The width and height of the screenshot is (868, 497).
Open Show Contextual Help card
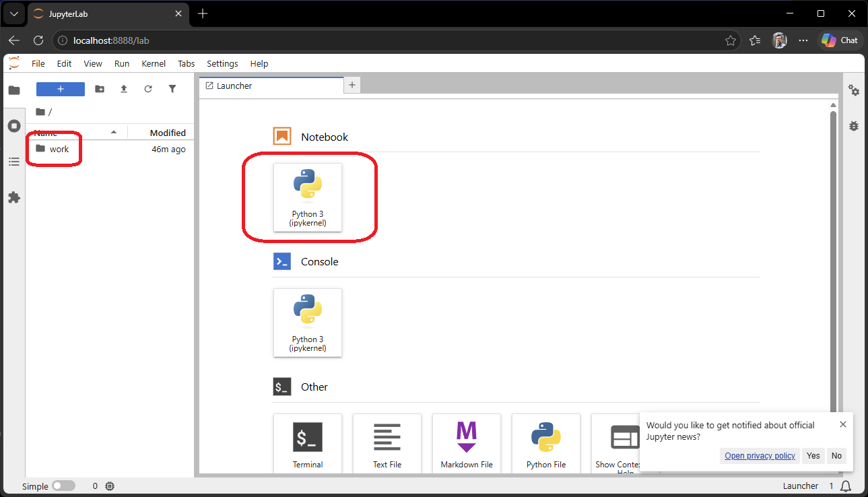[x=616, y=443]
